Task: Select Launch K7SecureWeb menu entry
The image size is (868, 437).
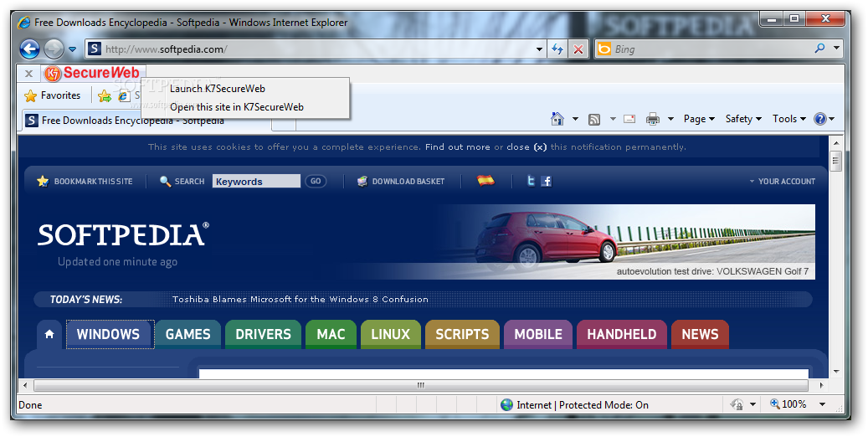Action: coord(218,89)
